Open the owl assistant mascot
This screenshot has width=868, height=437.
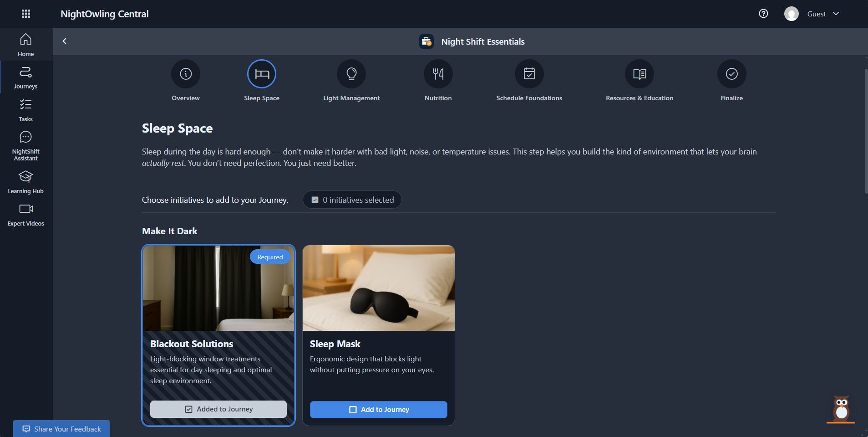coord(841,409)
